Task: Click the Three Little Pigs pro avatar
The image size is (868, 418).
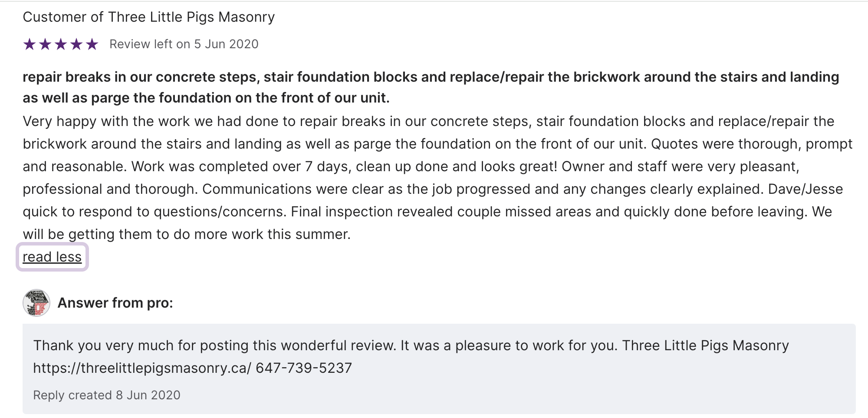Action: [36, 303]
